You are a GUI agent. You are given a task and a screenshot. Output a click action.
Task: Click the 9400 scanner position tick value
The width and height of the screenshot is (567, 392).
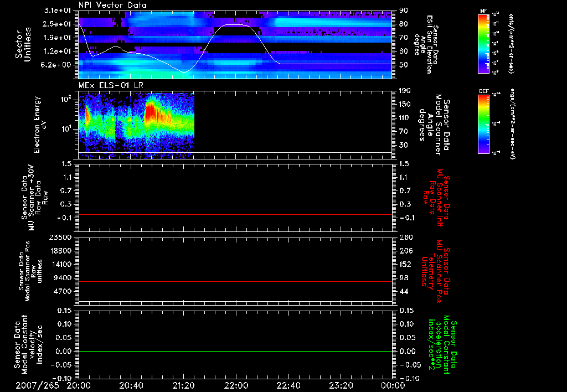[x=62, y=278]
